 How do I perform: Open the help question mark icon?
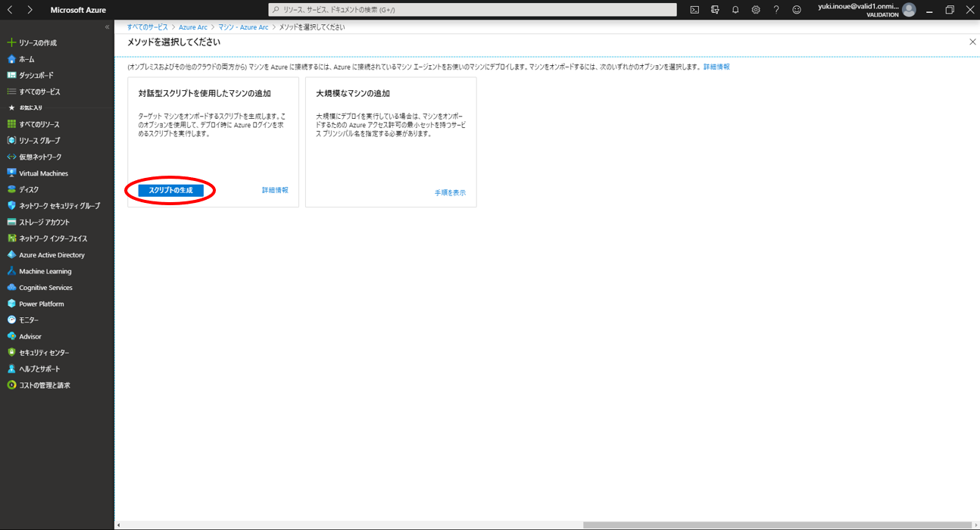[776, 10]
